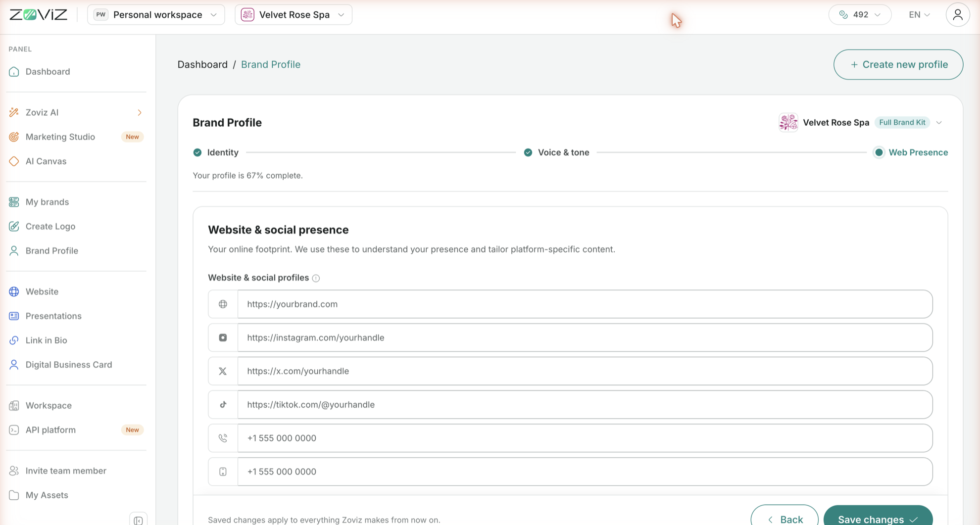Viewport: 980px width, 525px height.
Task: Click the Digital Business Card icon
Action: (x=14, y=365)
